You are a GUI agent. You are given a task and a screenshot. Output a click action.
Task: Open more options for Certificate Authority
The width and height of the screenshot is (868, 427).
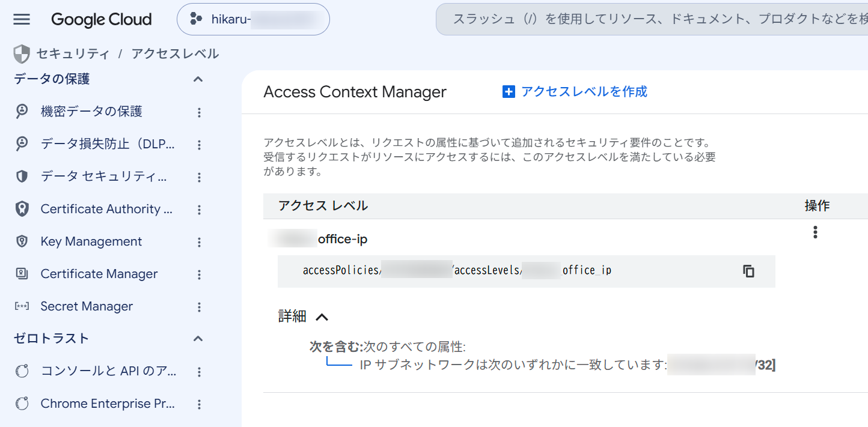199,210
